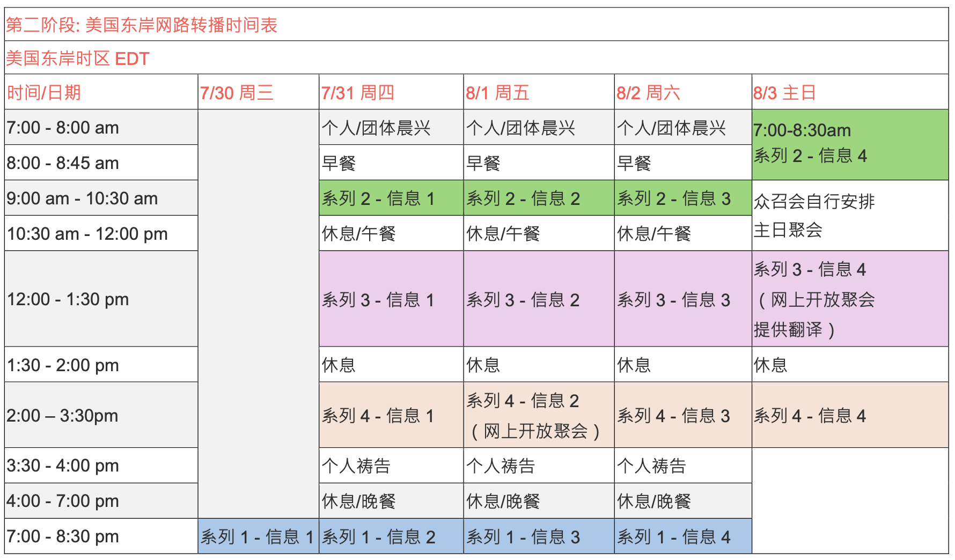Click the '8/2 周六' column header
The width and height of the screenshot is (955, 560).
pos(683,92)
